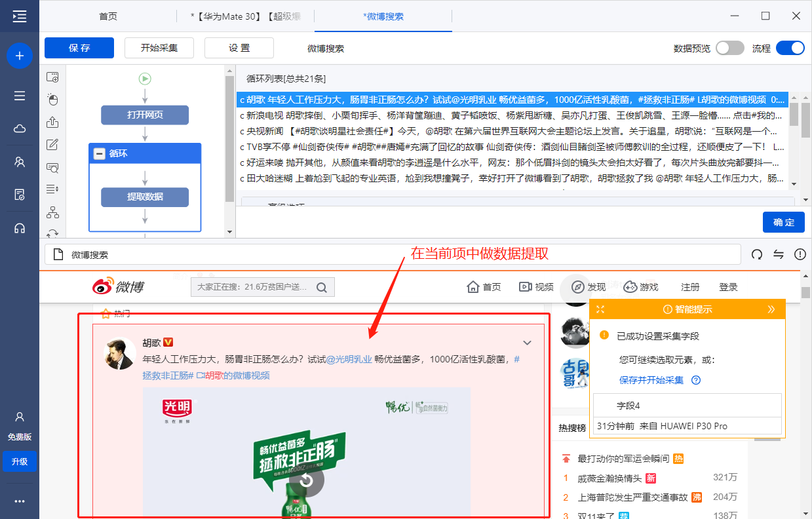
Task: Open Weibo 首页 navigation item
Action: 484,287
